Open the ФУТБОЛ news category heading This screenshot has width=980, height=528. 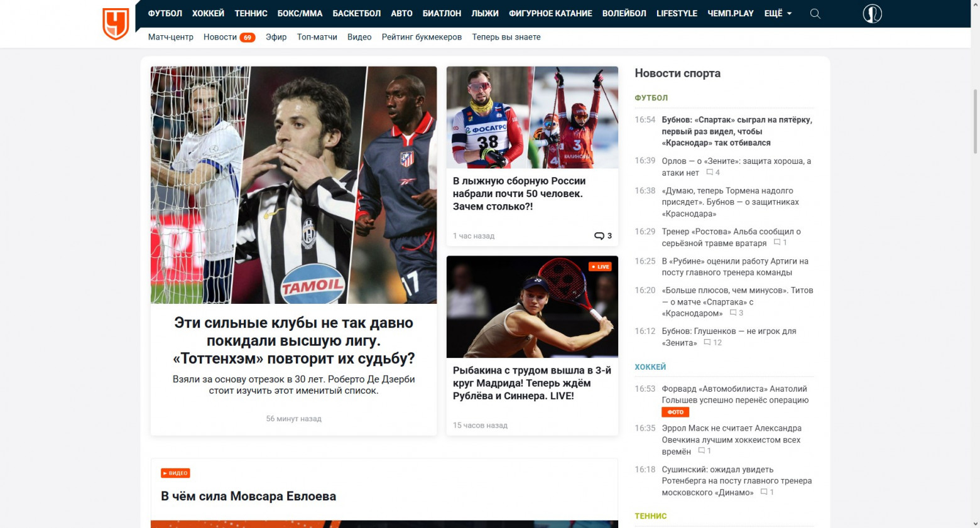click(651, 98)
